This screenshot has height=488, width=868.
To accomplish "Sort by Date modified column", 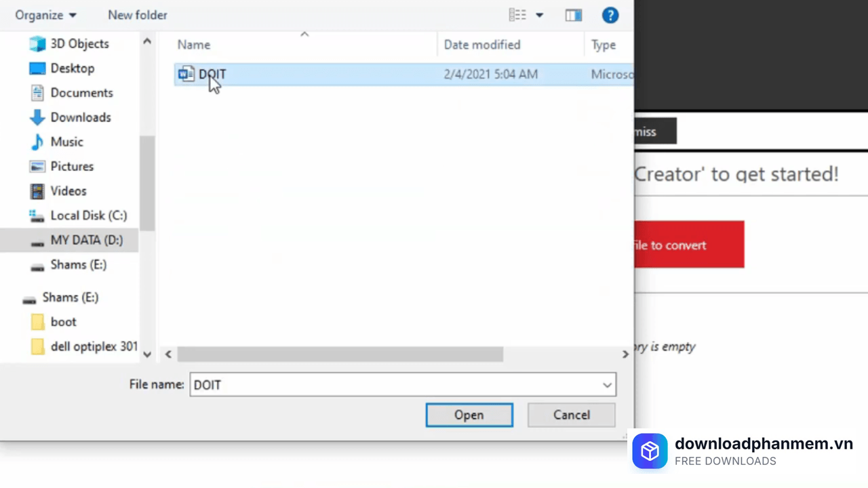I will pyautogui.click(x=481, y=45).
